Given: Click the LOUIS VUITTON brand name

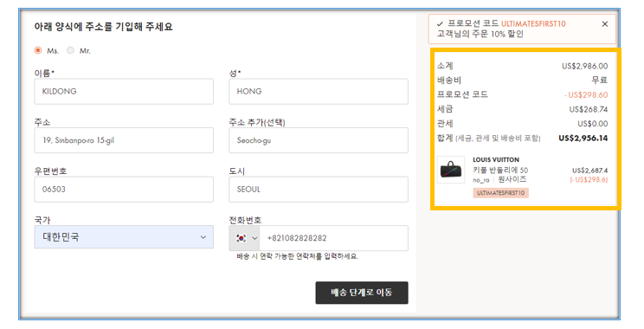Looking at the screenshot, I should (x=496, y=160).
